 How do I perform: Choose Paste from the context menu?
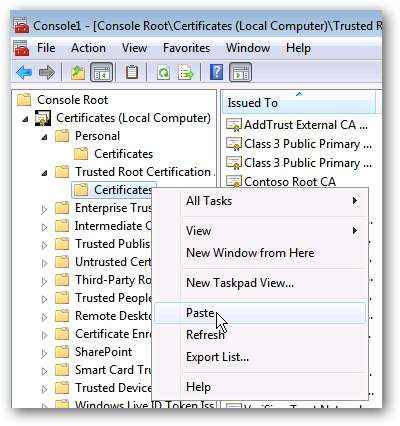click(260, 313)
